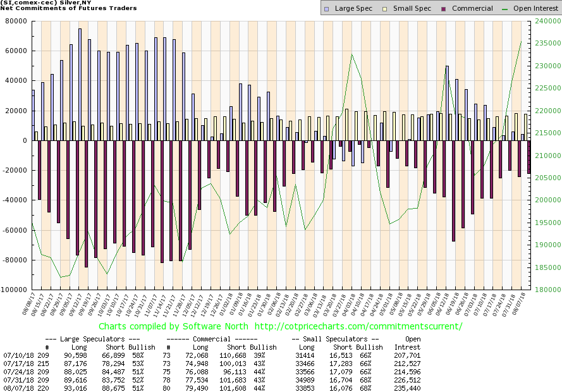Select the Small Spec legend label
The height and width of the screenshot is (392, 562).
coord(412,9)
